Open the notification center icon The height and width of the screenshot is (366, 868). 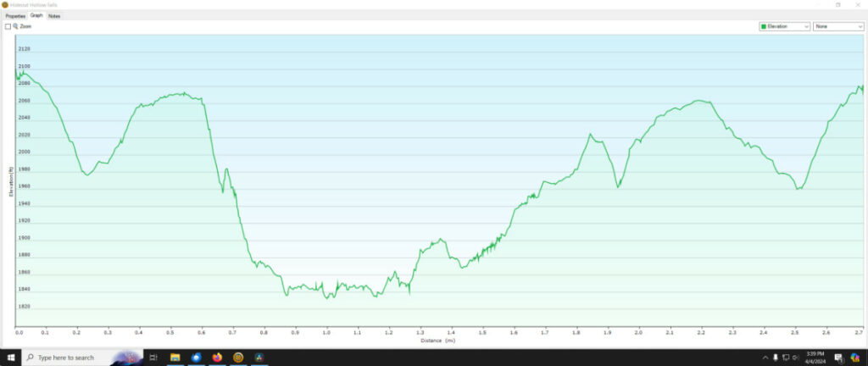pyautogui.click(x=838, y=358)
